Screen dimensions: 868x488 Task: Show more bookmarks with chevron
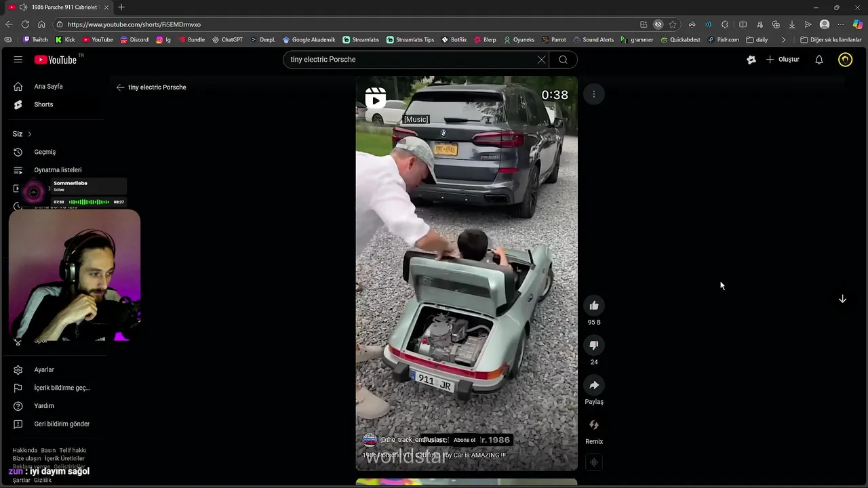click(784, 40)
